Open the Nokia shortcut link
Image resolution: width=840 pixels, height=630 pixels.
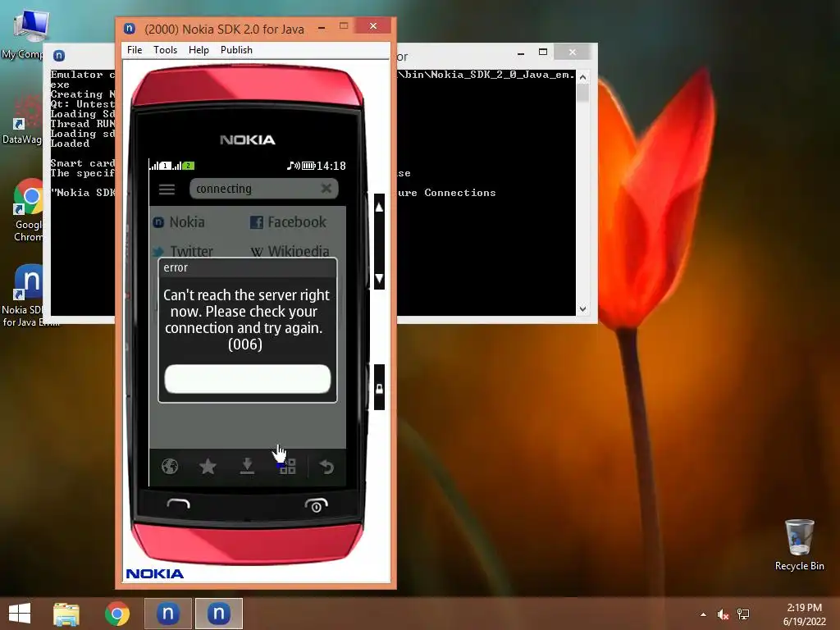[x=179, y=221]
